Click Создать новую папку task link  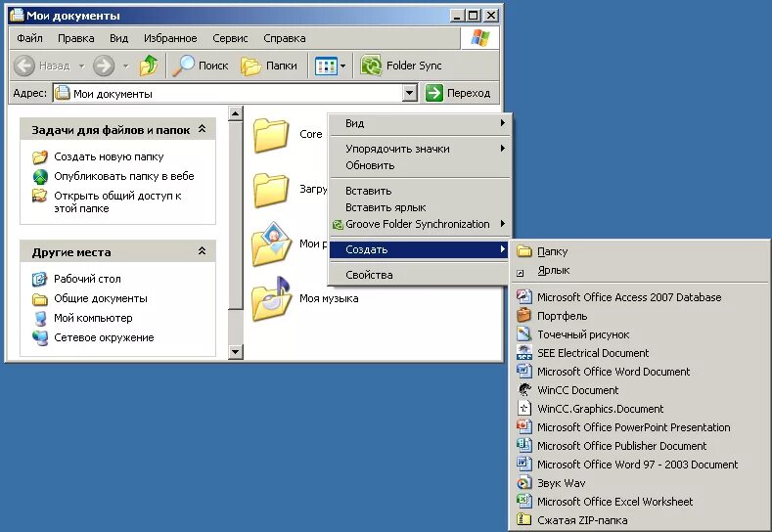(x=109, y=156)
